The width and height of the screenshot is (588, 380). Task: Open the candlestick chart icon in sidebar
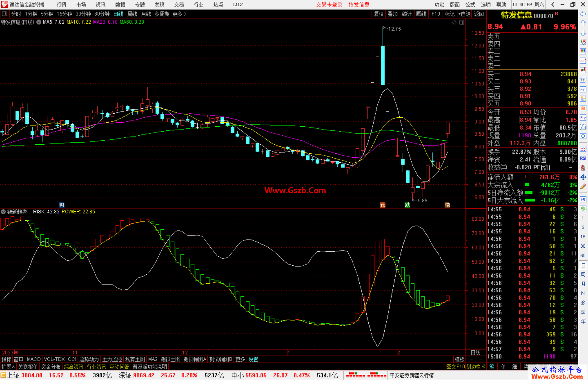click(x=583, y=70)
